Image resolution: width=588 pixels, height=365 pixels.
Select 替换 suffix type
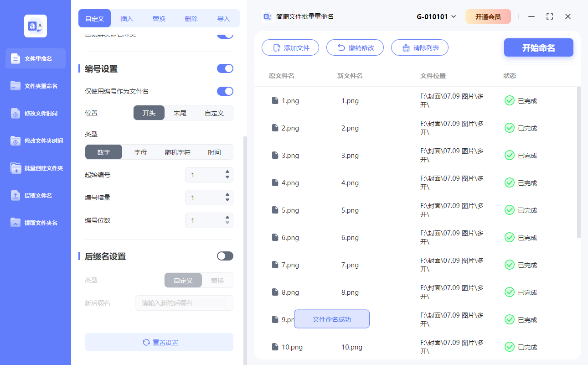[x=217, y=280]
